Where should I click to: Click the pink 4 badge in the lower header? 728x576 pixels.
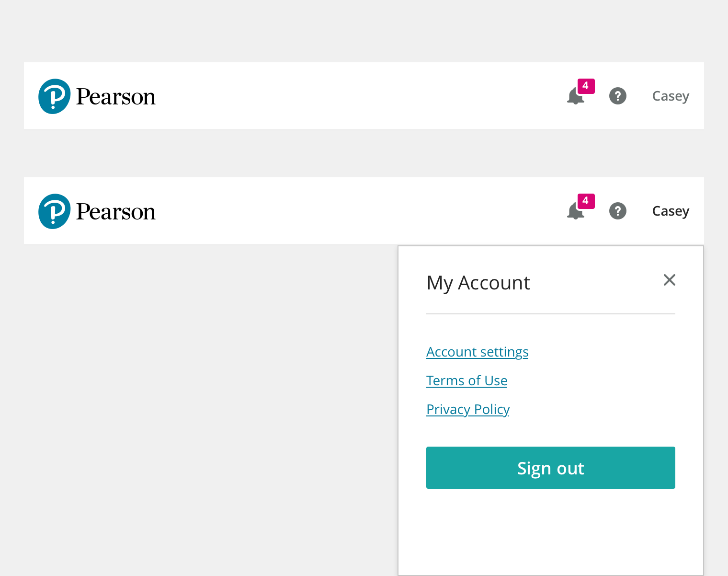(586, 201)
